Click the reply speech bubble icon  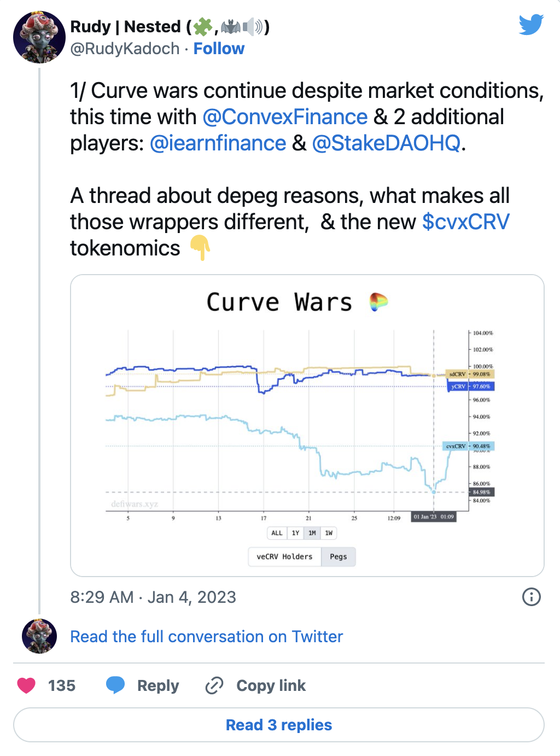coord(115,685)
